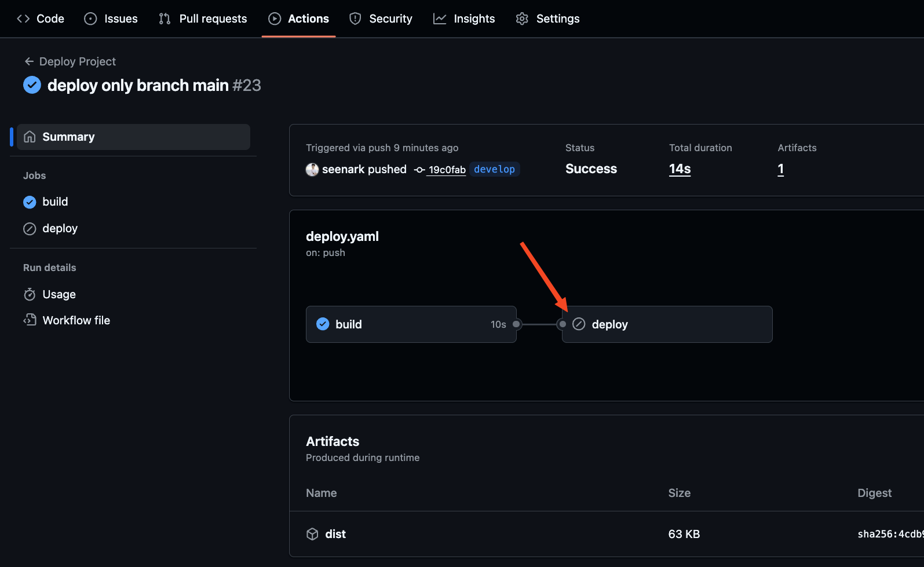Click the dist artifact package icon
Viewport: 924px width, 567px height.
pyautogui.click(x=312, y=534)
